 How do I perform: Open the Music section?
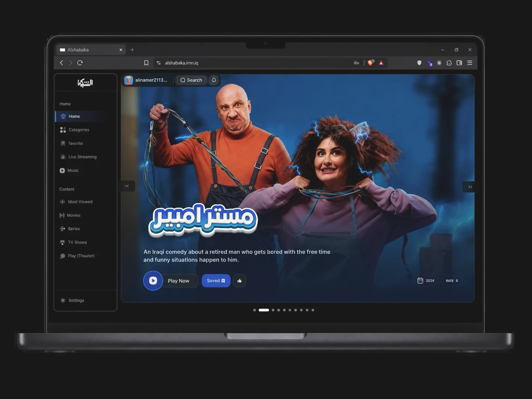pyautogui.click(x=69, y=170)
